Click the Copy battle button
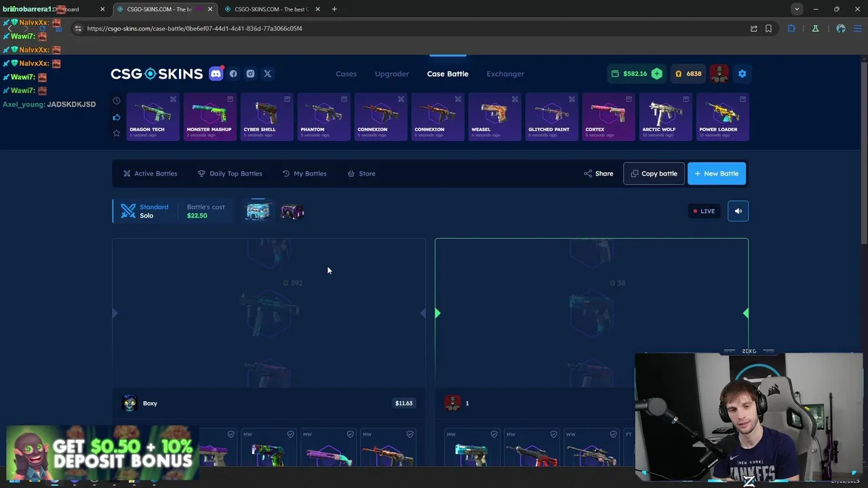Image resolution: width=868 pixels, height=488 pixels. coord(654,174)
